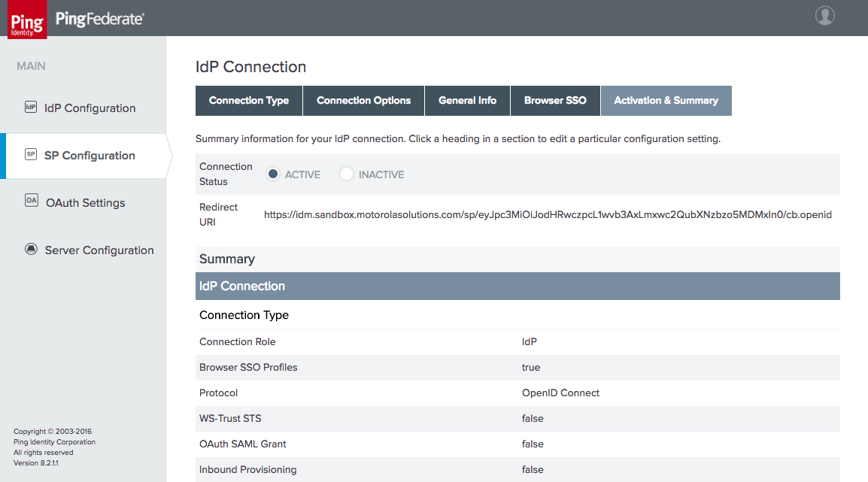Click the Version 8.2.1.1 footer text
The width and height of the screenshot is (868, 482).
point(36,463)
